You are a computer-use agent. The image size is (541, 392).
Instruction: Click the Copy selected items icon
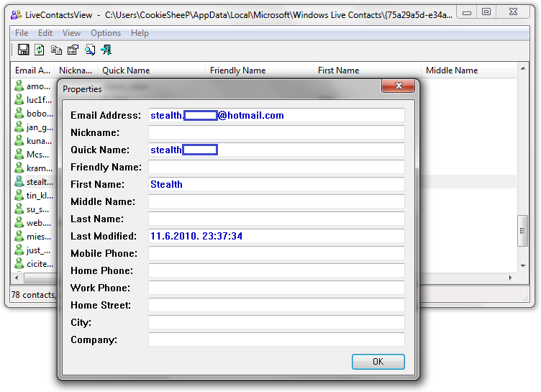tap(56, 50)
